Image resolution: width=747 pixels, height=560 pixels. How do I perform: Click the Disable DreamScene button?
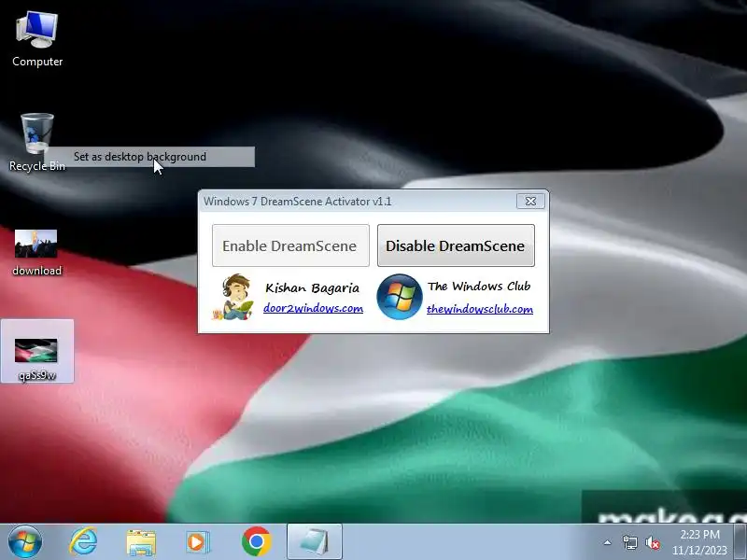point(456,245)
